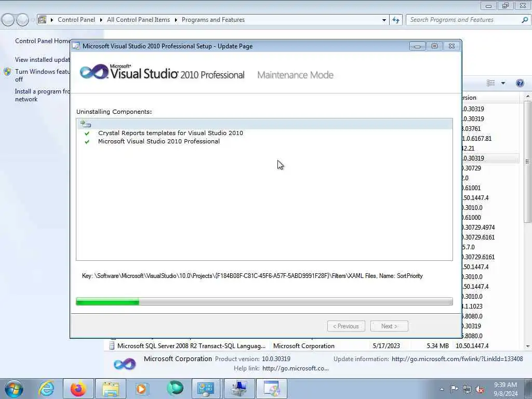Click the Back navigation button in Control Panel
The width and height of the screenshot is (532, 399).
coord(8,20)
